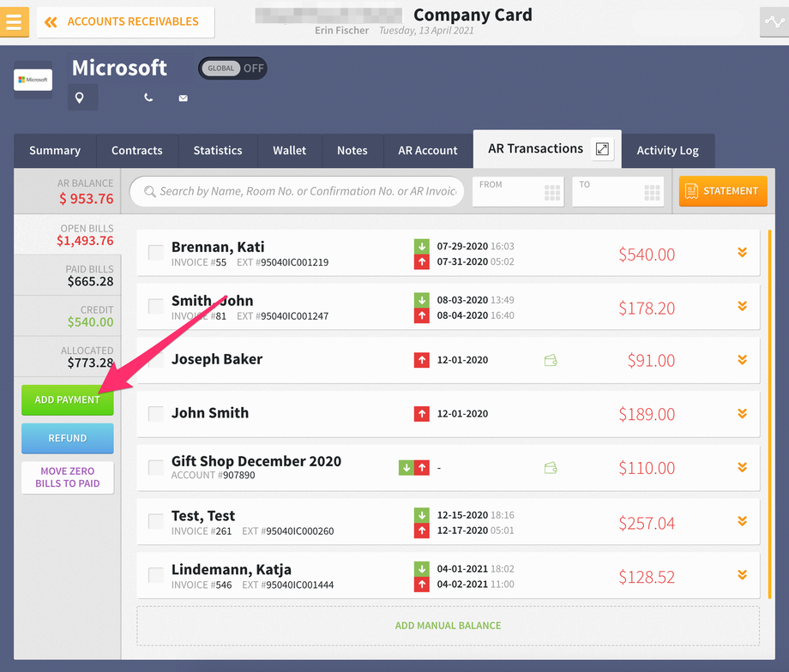Check the Brennan, Kati transaction box
789x672 pixels.
[x=156, y=253]
